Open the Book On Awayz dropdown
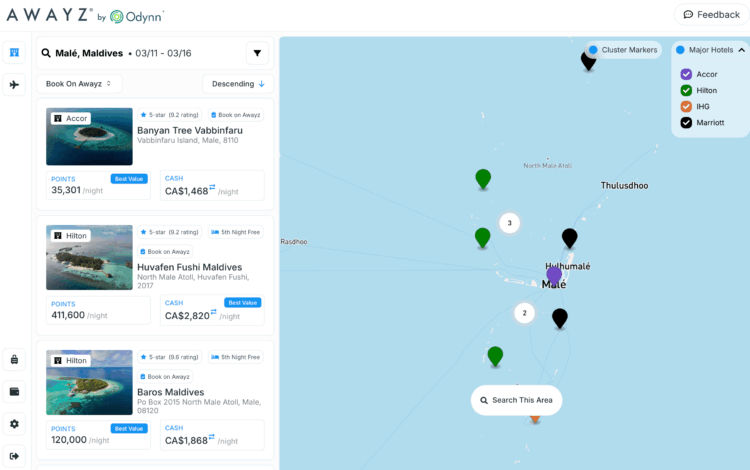 [79, 84]
